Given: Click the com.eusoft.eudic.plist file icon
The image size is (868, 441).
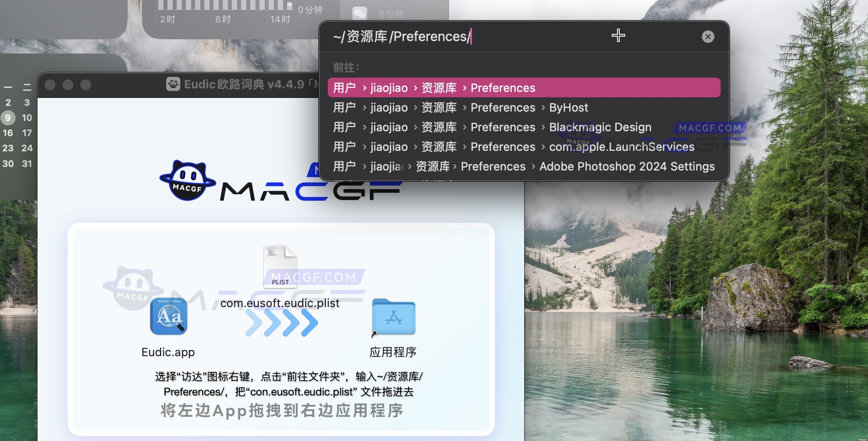Looking at the screenshot, I should click(280, 266).
